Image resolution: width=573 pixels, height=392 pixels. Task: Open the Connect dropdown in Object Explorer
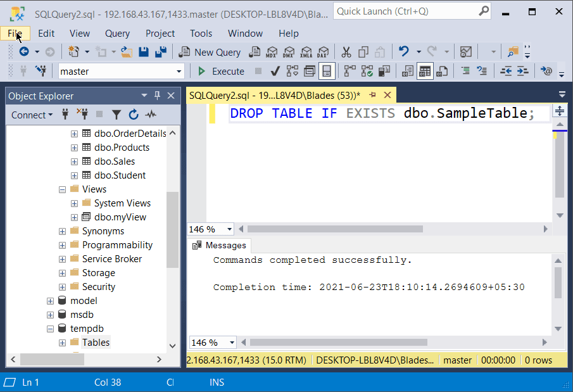[x=30, y=115]
